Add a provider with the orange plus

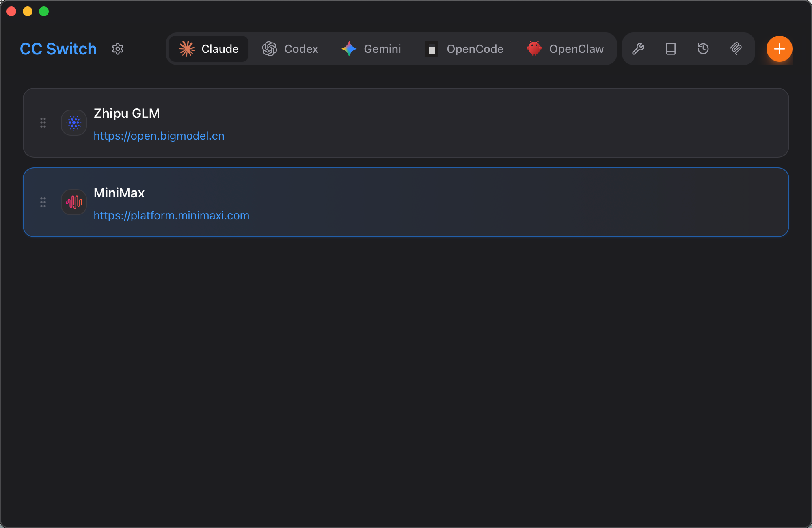pyautogui.click(x=779, y=49)
